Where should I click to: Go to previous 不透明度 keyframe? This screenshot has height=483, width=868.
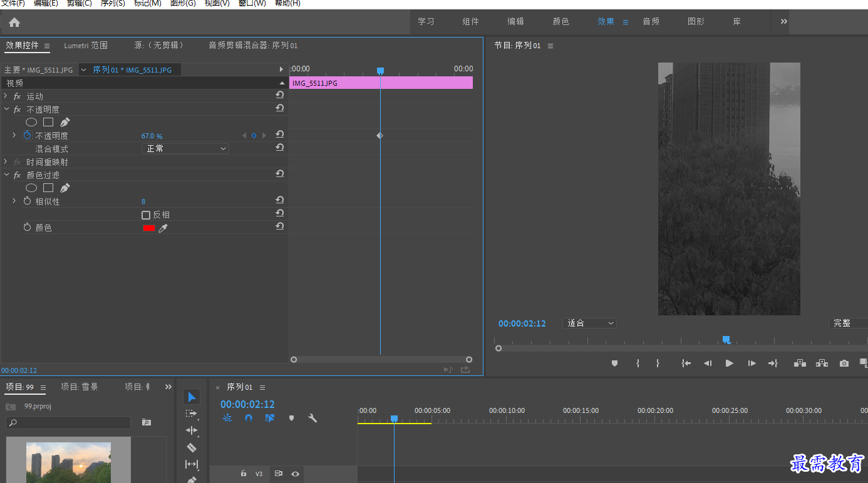244,136
